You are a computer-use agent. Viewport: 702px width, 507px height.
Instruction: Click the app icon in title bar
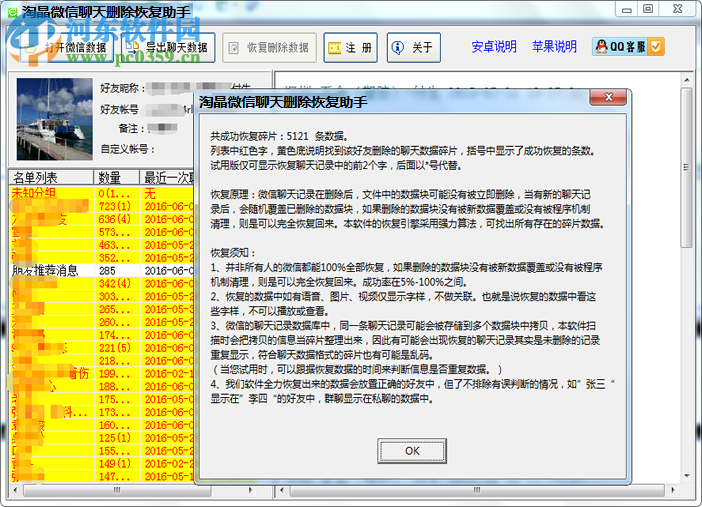click(13, 12)
